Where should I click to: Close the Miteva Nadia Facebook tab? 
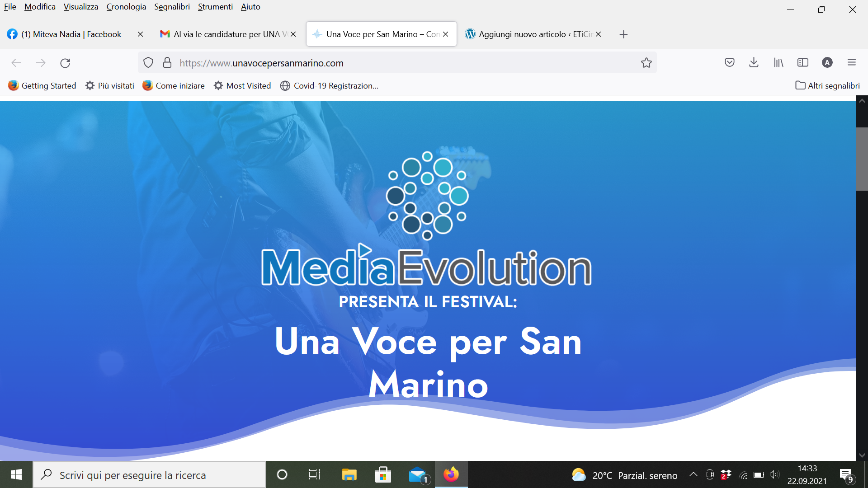(x=140, y=34)
